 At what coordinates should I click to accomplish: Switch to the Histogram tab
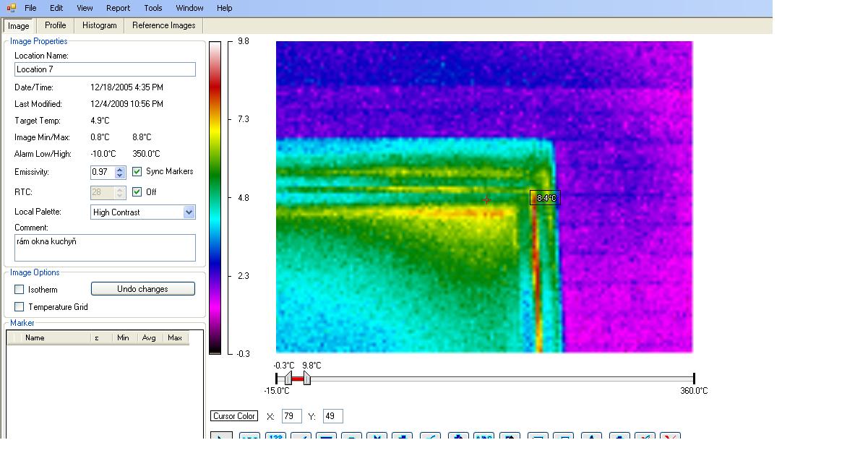[x=99, y=25]
